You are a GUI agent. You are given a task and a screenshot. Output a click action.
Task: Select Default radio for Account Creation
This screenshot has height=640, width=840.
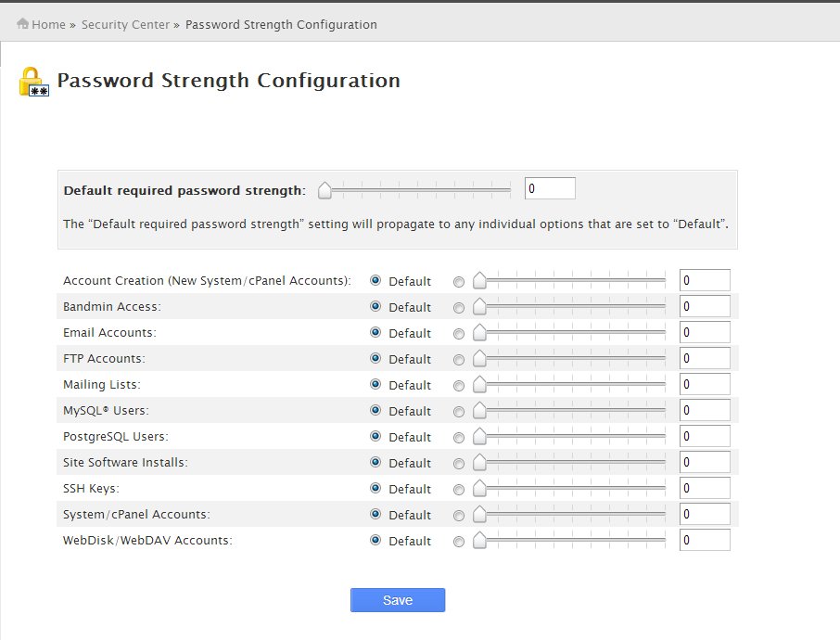(x=375, y=280)
